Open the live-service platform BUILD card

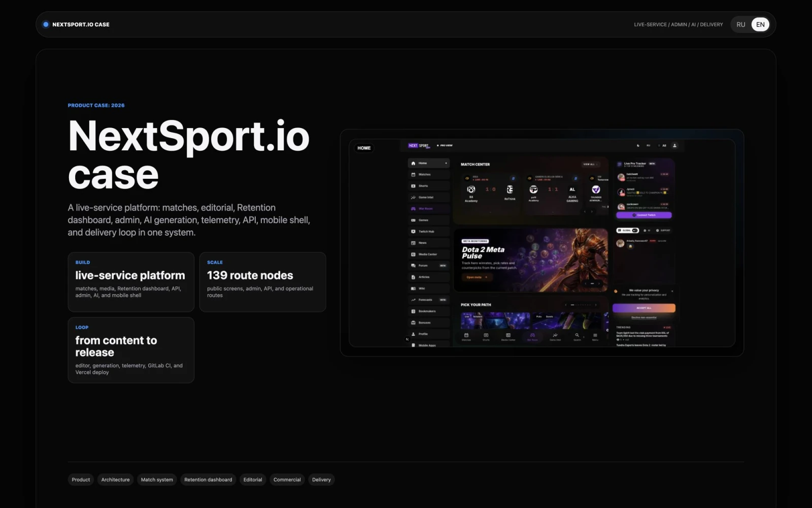pyautogui.click(x=131, y=282)
